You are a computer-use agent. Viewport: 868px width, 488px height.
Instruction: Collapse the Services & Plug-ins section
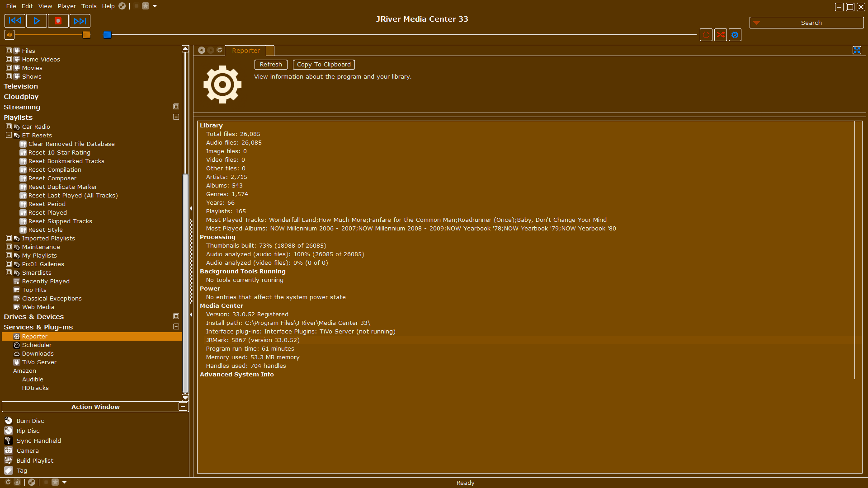176,327
